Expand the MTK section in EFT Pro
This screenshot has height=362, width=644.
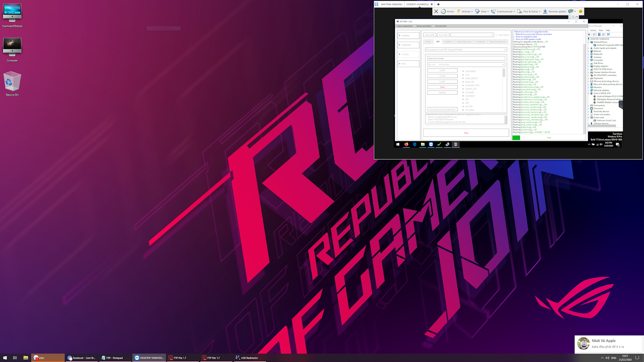(409, 64)
